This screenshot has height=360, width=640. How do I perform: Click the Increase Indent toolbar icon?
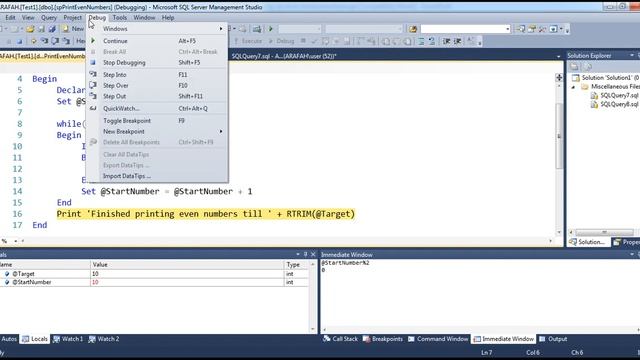[458, 41]
